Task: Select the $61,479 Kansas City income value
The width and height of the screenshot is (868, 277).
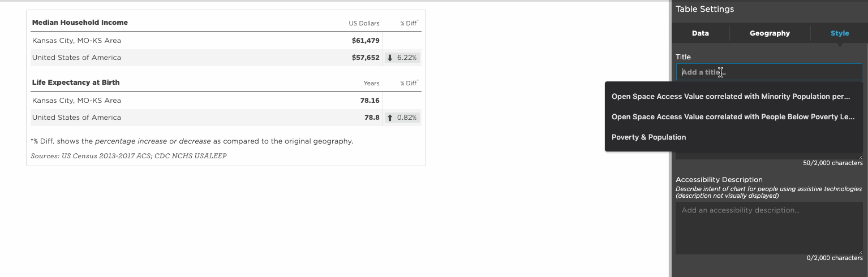Action: tap(366, 41)
